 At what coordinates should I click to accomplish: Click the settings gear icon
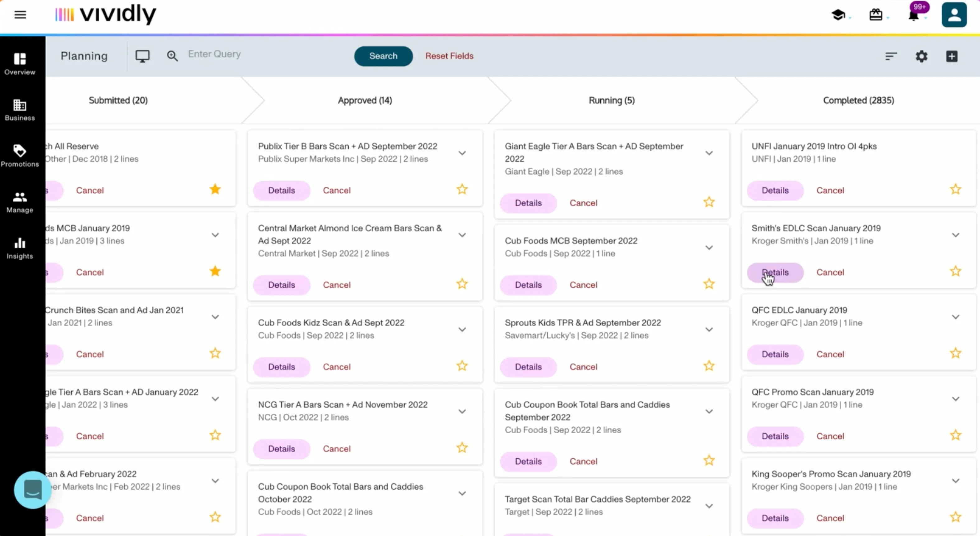[922, 56]
